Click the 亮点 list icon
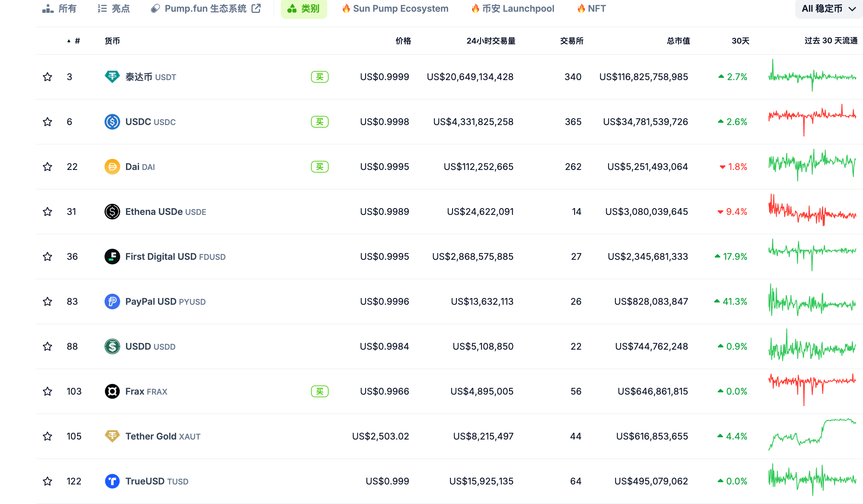The height and width of the screenshot is (504, 863). coord(102,8)
